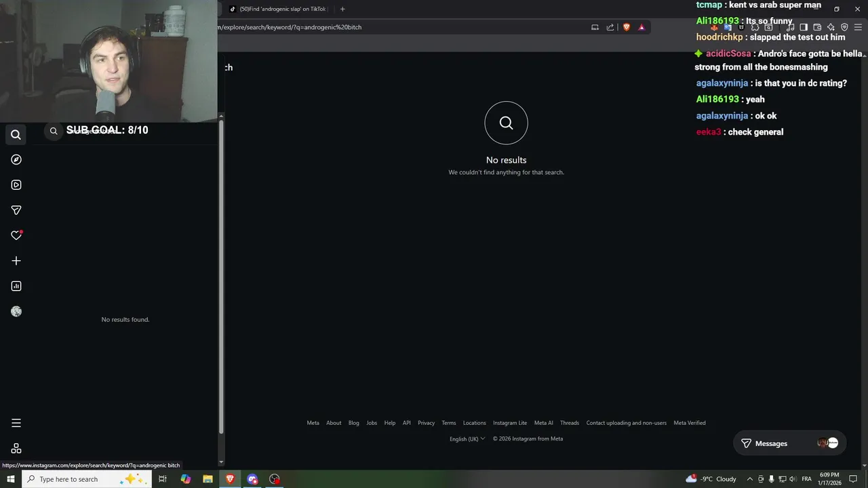This screenshot has height=488, width=868.
Task: Open a new browser tab
Action: [x=342, y=9]
